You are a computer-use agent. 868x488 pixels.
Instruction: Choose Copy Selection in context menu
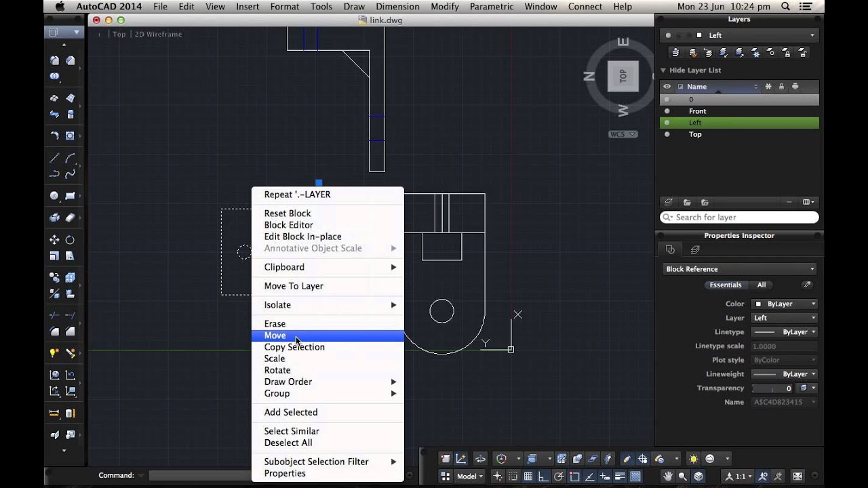coord(328,347)
